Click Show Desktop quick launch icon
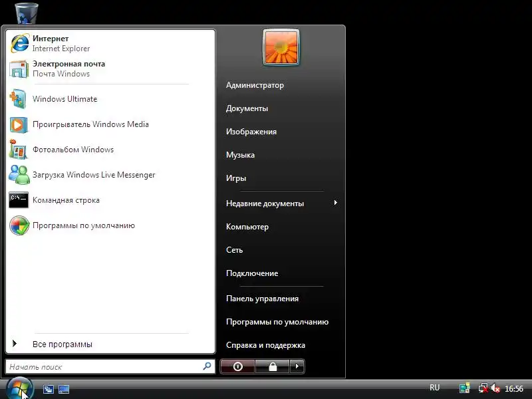The width and height of the screenshot is (532, 399). tap(63, 389)
